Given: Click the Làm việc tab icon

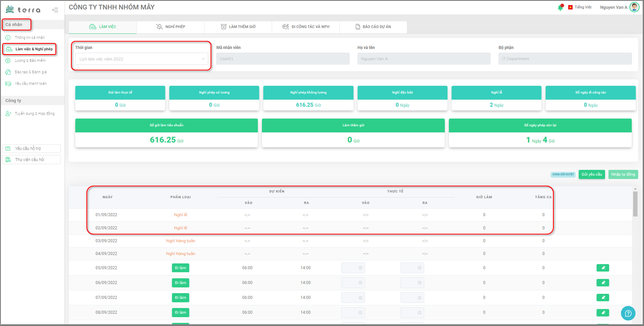Looking at the screenshot, I should point(92,27).
